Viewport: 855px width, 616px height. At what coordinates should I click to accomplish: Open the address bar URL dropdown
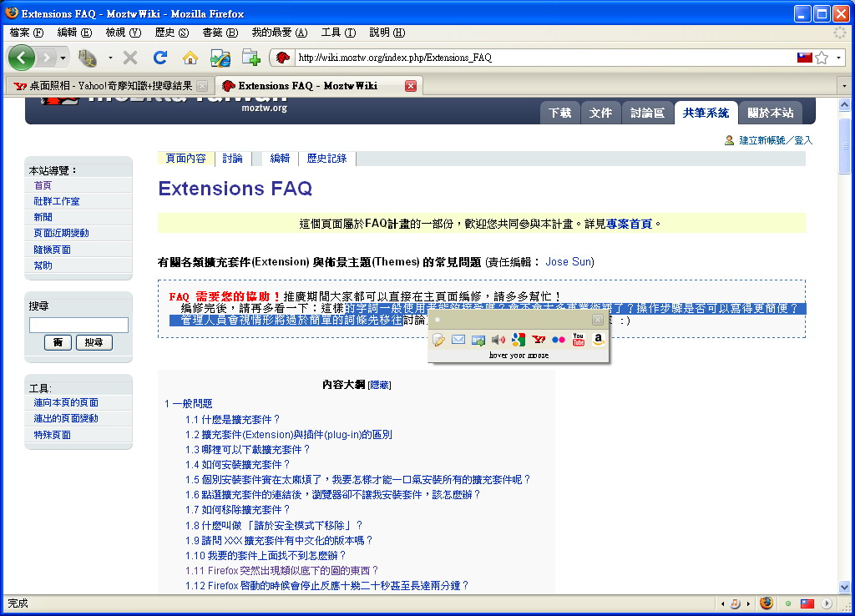(x=838, y=58)
